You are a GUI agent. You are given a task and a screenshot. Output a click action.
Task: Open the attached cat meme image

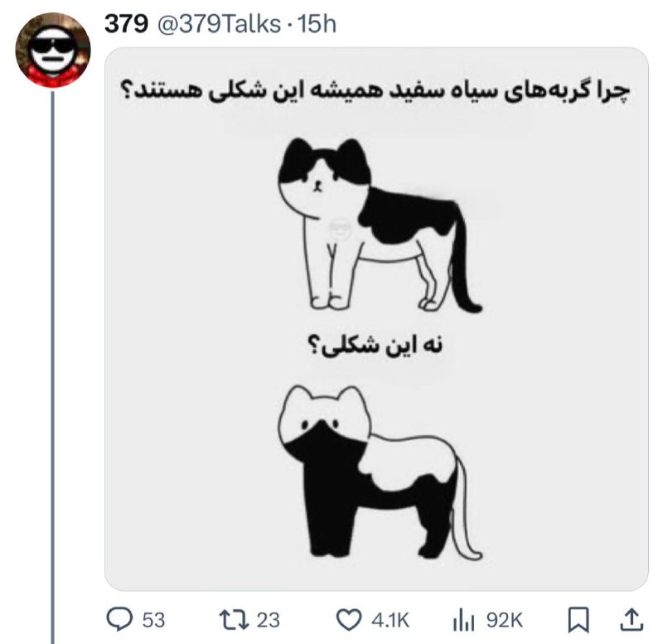(376, 319)
